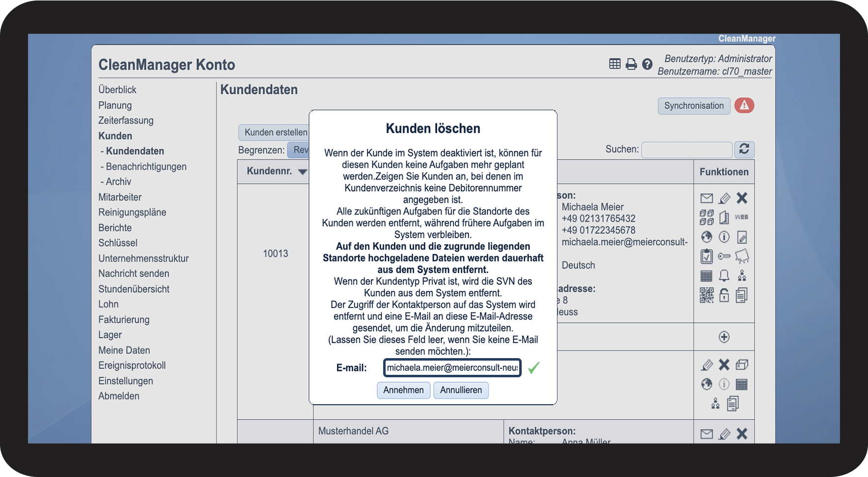Click the printer icon in the header
Image resolution: width=868 pixels, height=477 pixels.
point(631,64)
